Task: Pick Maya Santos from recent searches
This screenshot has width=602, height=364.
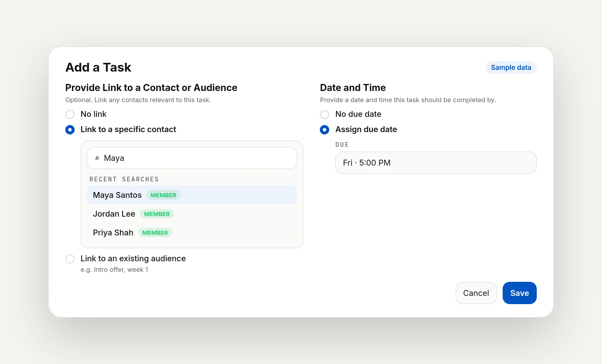Action: 192,195
